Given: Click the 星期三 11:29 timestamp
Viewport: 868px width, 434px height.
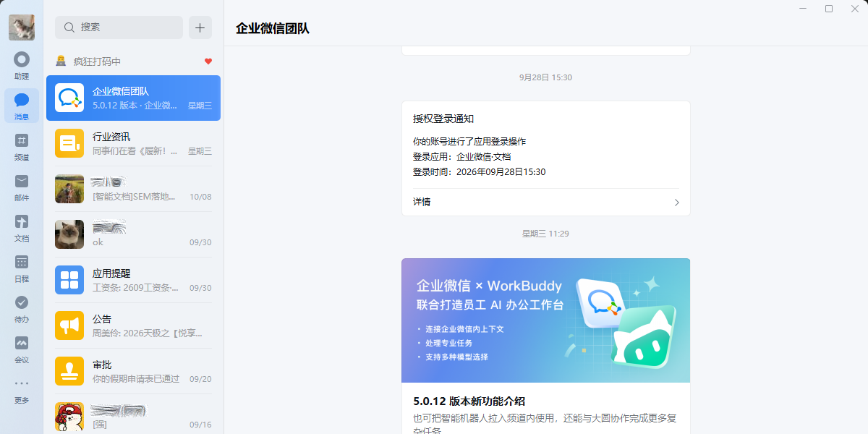Looking at the screenshot, I should click(x=546, y=234).
